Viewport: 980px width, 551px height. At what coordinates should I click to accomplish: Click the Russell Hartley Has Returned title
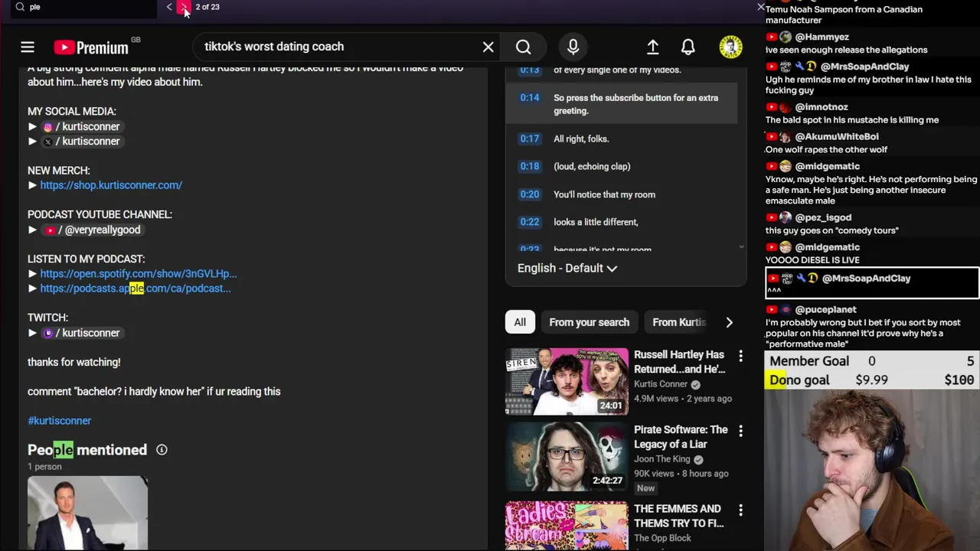(679, 362)
